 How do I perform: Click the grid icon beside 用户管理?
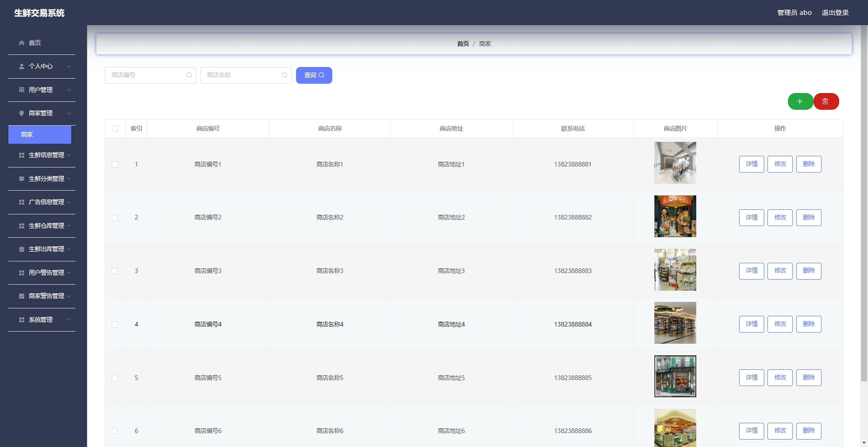(x=21, y=90)
